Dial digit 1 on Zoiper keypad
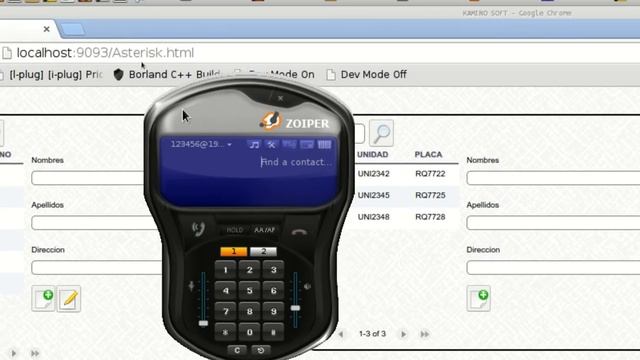Viewport: 640px width, 360px height. [x=225, y=270]
